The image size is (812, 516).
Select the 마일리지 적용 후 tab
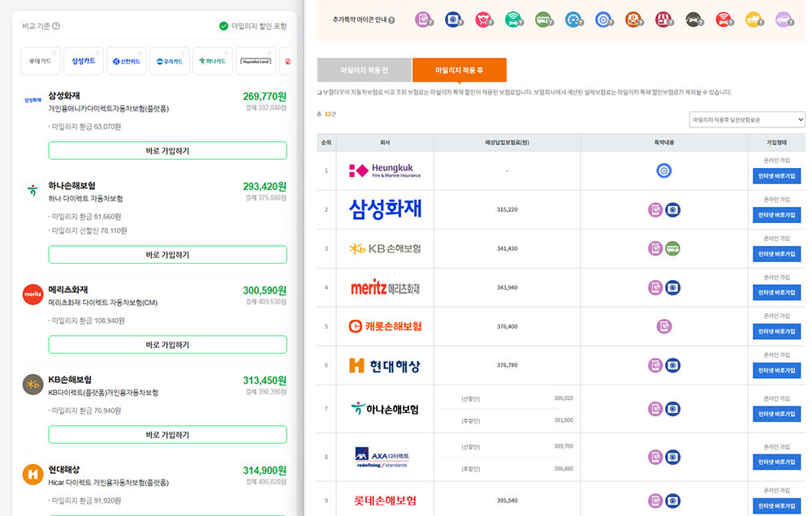(459, 71)
